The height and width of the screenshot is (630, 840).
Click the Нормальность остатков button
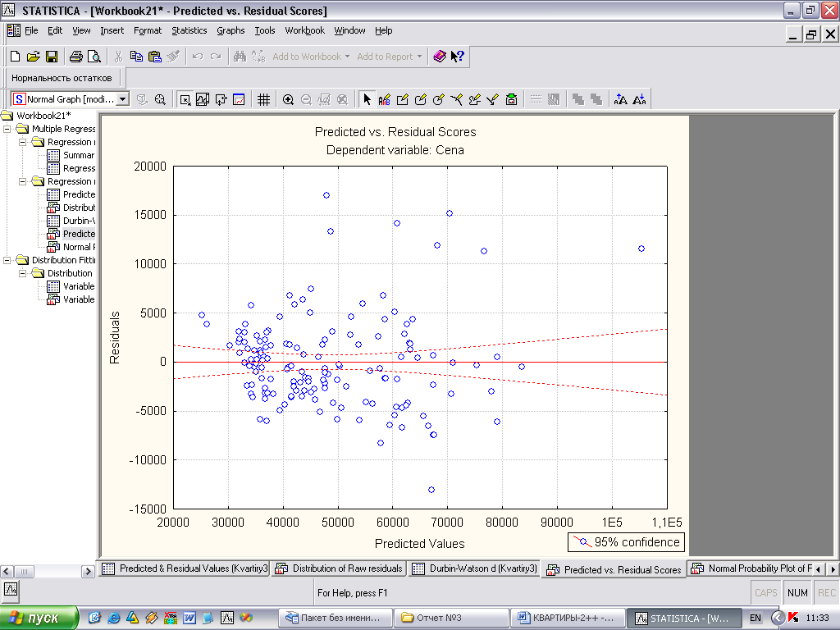(61, 78)
